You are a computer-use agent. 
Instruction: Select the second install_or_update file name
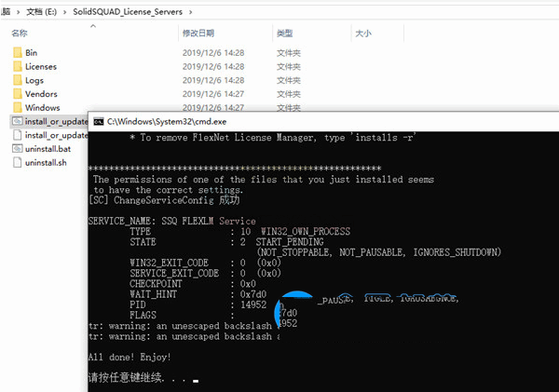(x=54, y=135)
